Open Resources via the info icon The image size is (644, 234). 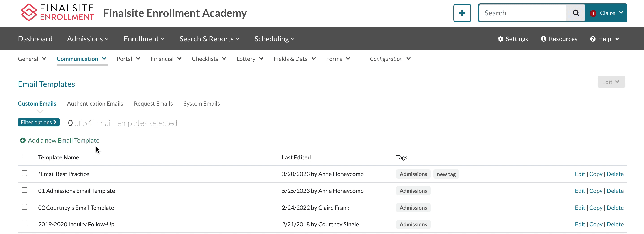[x=543, y=39]
